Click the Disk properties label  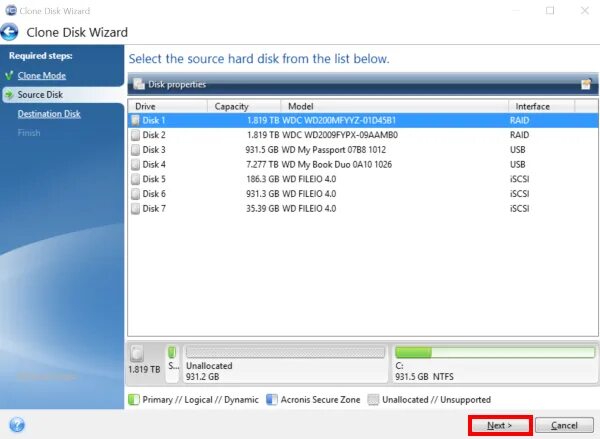177,84
